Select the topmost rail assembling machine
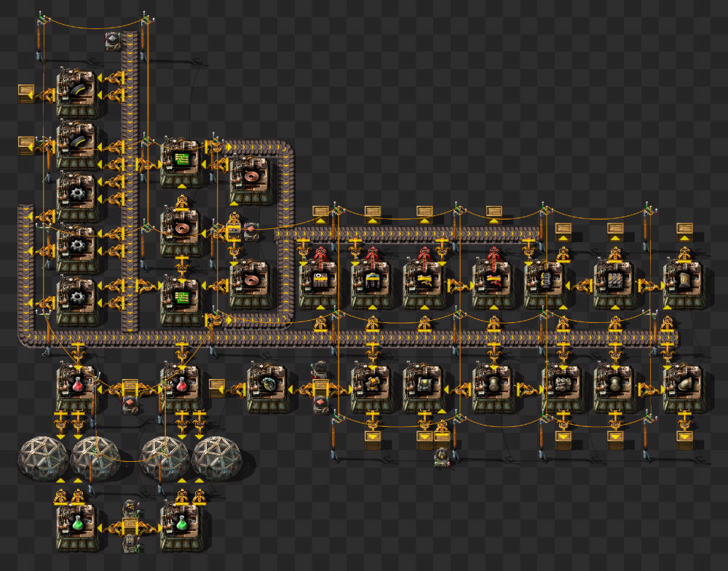Image resolution: width=728 pixels, height=571 pixels. pos(77,93)
